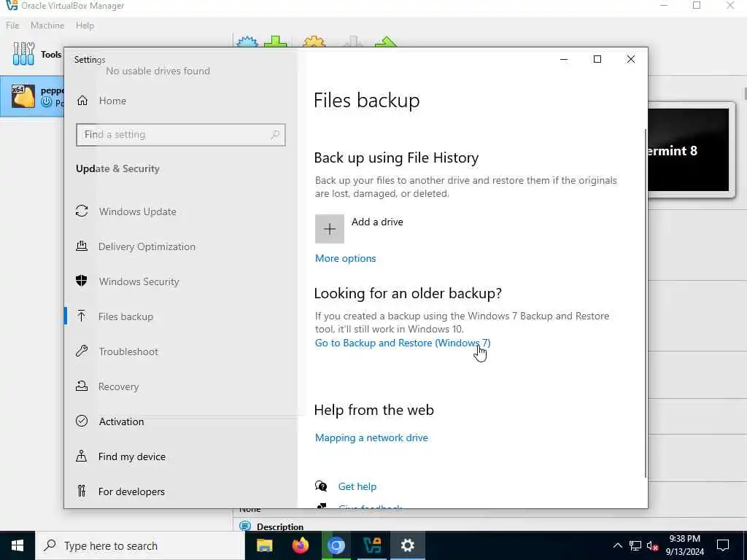Click the Activation checkmark icon

tap(82, 421)
